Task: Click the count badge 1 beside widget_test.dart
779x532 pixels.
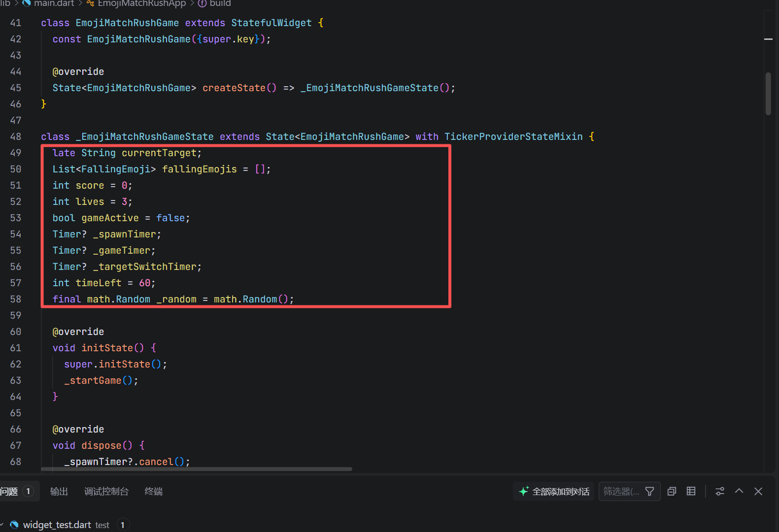Action: click(x=123, y=525)
